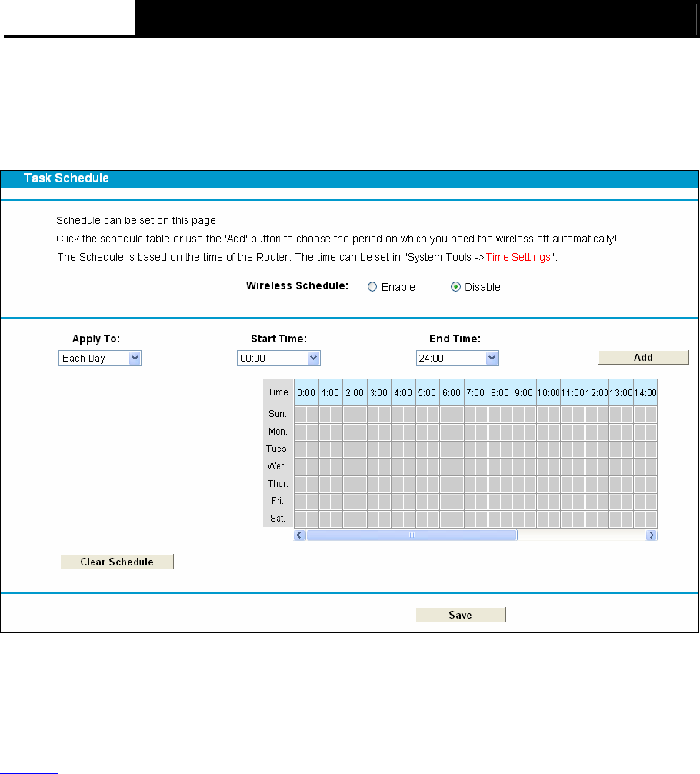Viewport: 700px width, 774px height.
Task: Click the 6:00 column header
Action: [x=452, y=393]
